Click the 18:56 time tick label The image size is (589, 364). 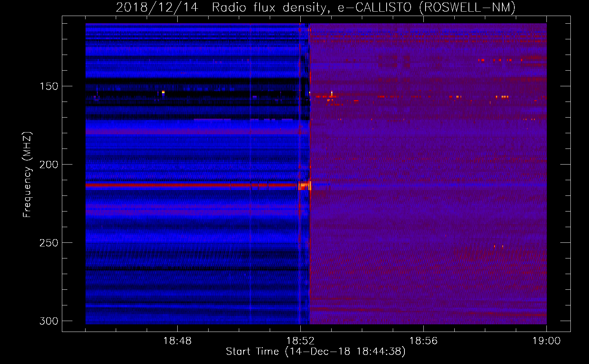(x=423, y=341)
